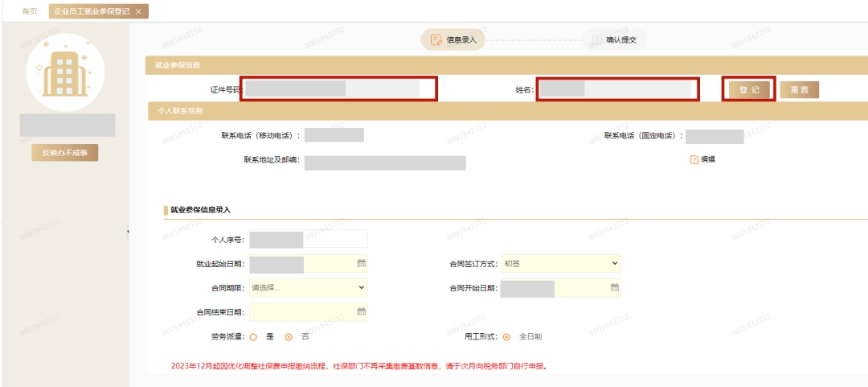Open calendar for 合同结束日期

[362, 311]
